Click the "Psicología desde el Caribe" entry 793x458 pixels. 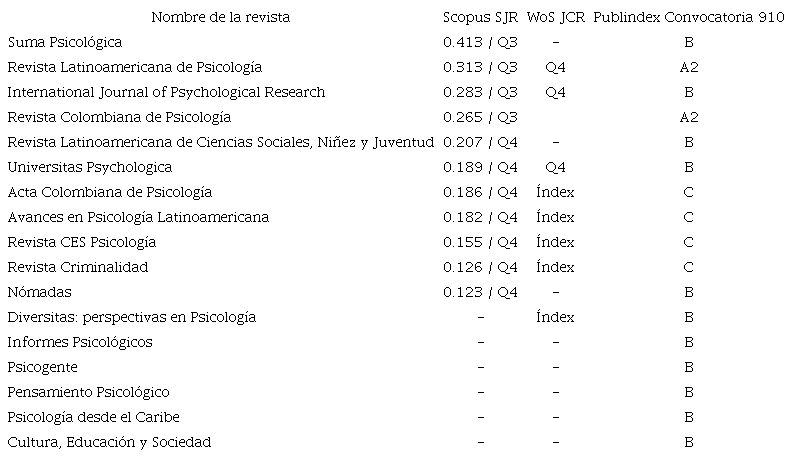pos(93,417)
